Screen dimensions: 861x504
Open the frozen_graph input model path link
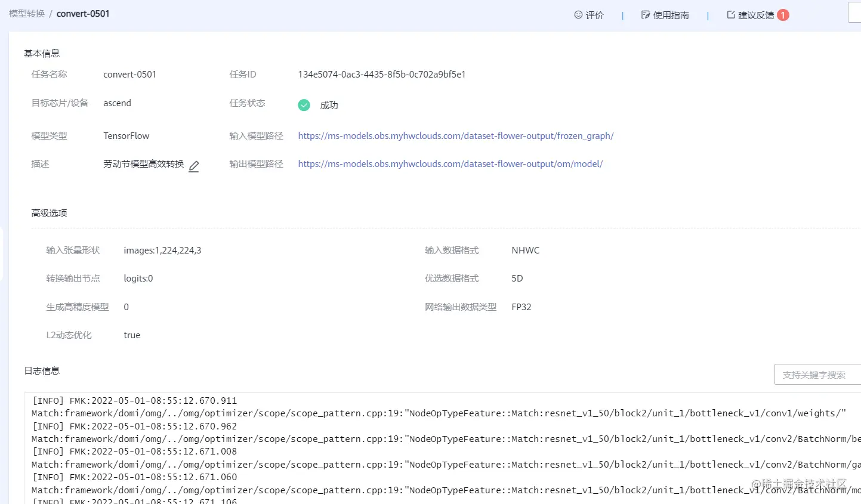pyautogui.click(x=456, y=136)
